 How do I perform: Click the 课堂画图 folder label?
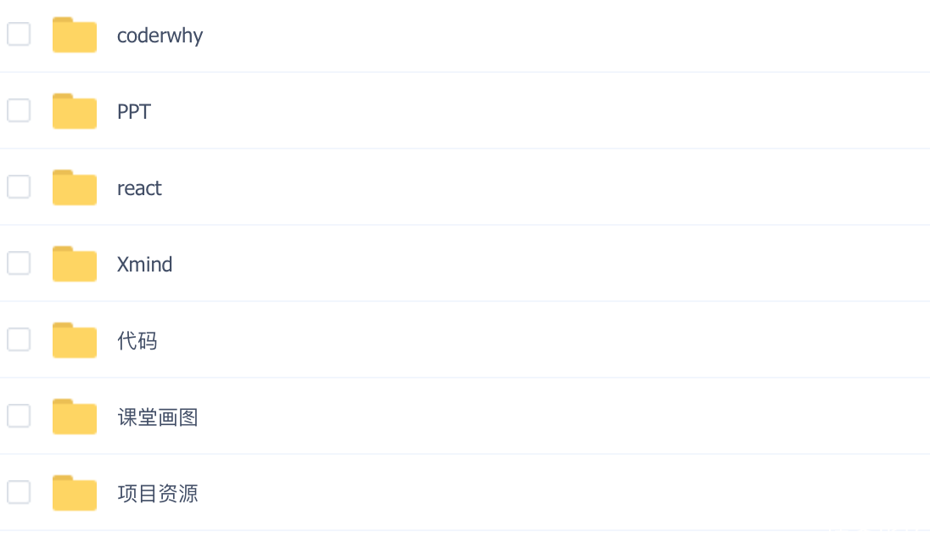coord(158,417)
